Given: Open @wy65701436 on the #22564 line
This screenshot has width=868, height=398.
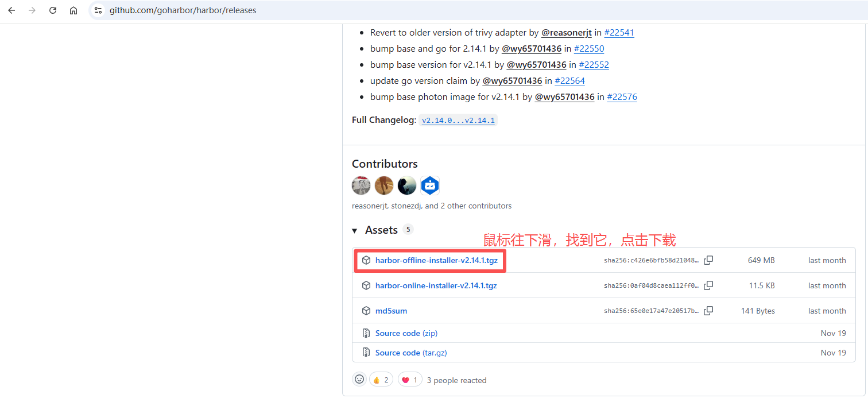Looking at the screenshot, I should pyautogui.click(x=512, y=81).
